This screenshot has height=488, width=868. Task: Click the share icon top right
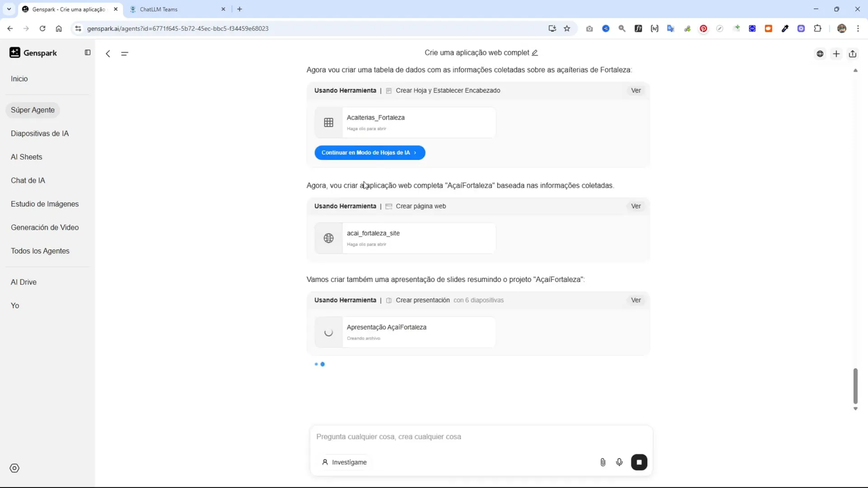(x=852, y=54)
